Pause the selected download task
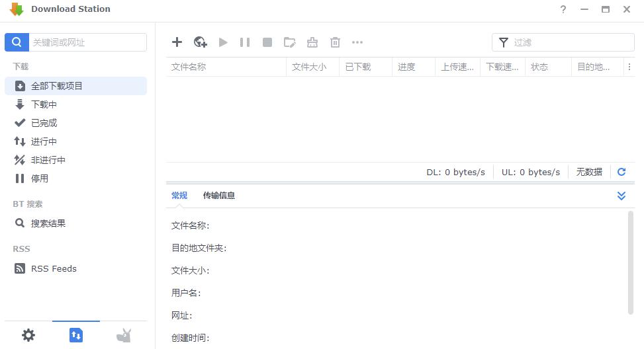Image resolution: width=644 pixels, height=349 pixels. pos(245,42)
